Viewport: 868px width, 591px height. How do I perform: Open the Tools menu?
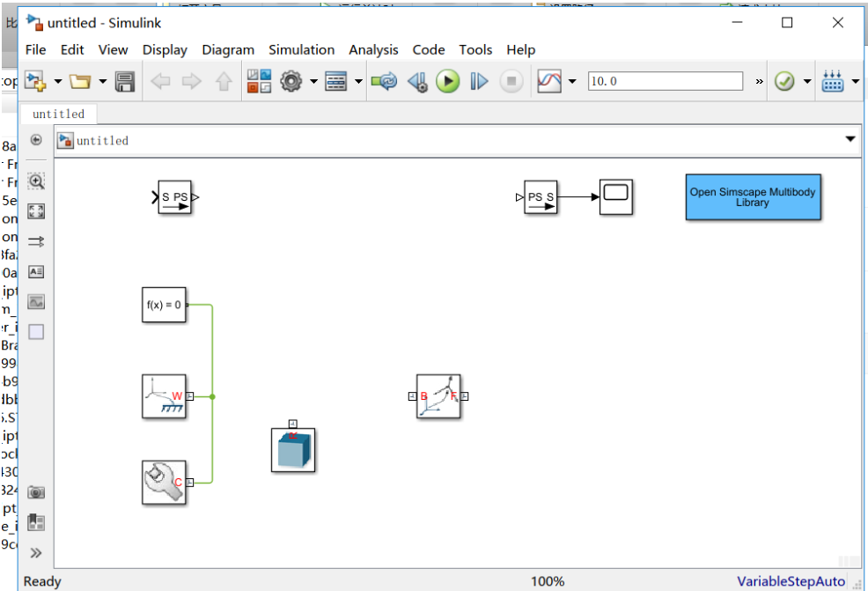point(475,50)
